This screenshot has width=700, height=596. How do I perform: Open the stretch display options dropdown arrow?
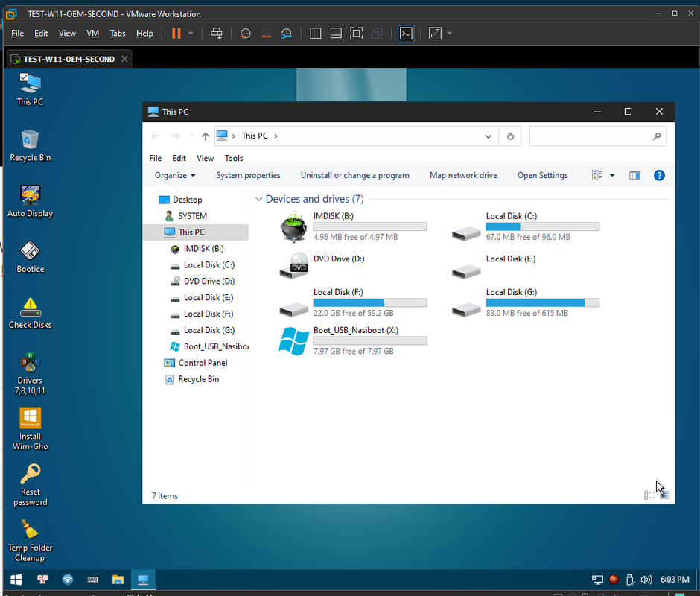coord(450,34)
